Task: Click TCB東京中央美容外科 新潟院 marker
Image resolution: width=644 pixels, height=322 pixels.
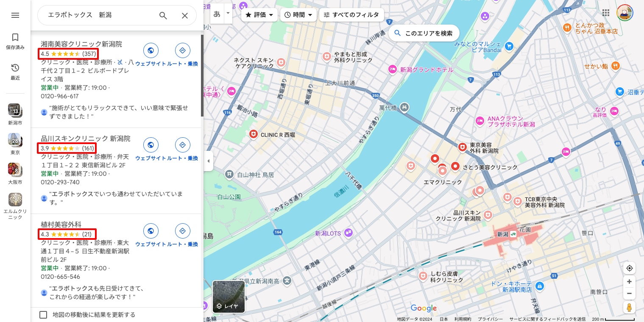Action: [x=517, y=201]
